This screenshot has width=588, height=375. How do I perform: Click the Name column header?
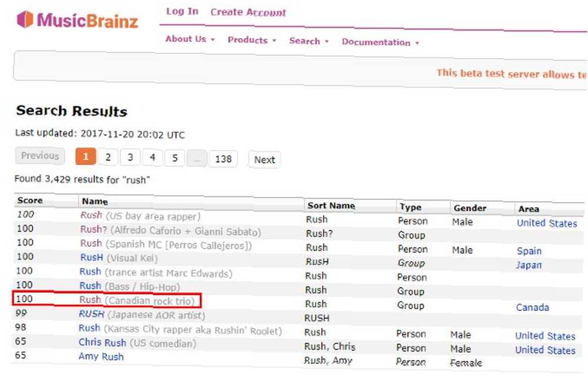95,202
